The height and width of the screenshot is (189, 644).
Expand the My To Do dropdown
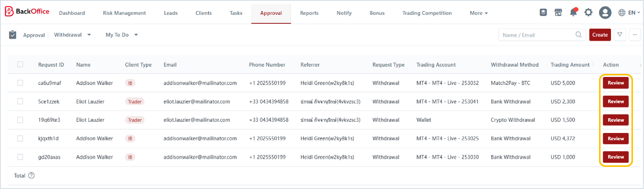(x=122, y=35)
